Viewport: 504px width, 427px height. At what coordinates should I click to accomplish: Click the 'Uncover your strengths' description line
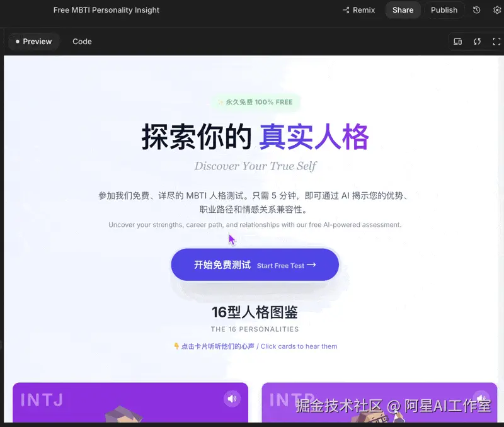255,225
